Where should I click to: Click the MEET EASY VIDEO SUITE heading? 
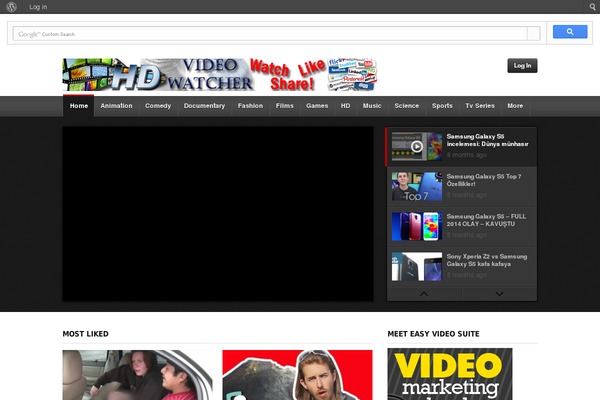pos(433,334)
